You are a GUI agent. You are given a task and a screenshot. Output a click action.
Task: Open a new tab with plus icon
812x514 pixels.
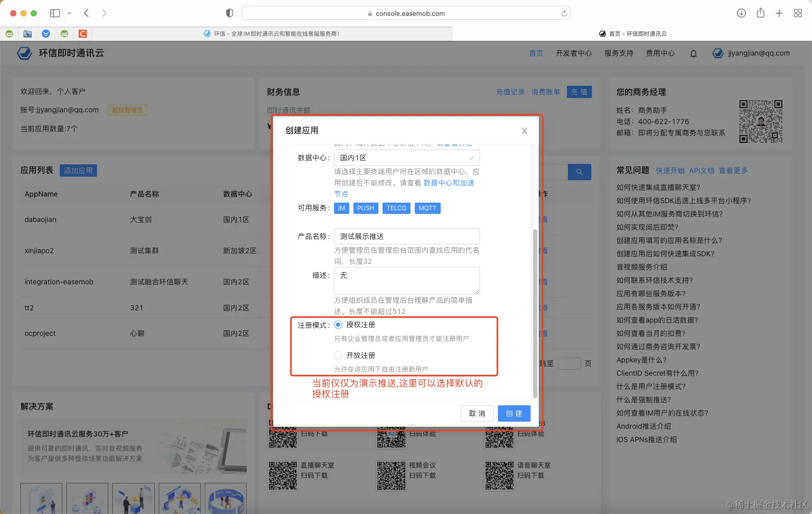[779, 13]
